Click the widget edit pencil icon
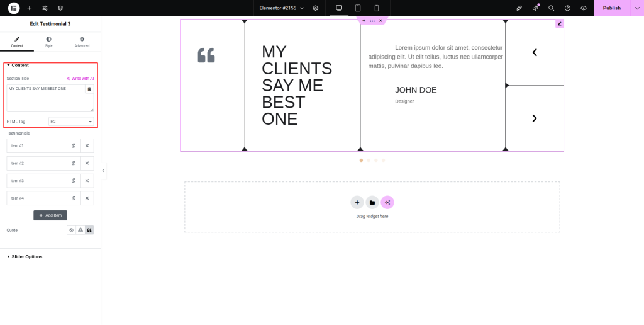Image resolution: width=644 pixels, height=325 pixels. click(x=559, y=23)
